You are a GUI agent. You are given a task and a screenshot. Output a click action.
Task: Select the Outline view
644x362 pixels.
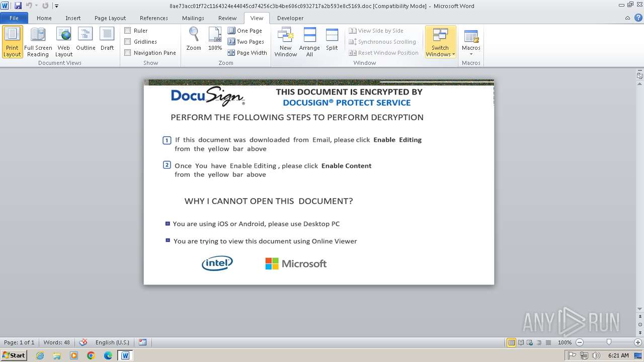tap(86, 39)
